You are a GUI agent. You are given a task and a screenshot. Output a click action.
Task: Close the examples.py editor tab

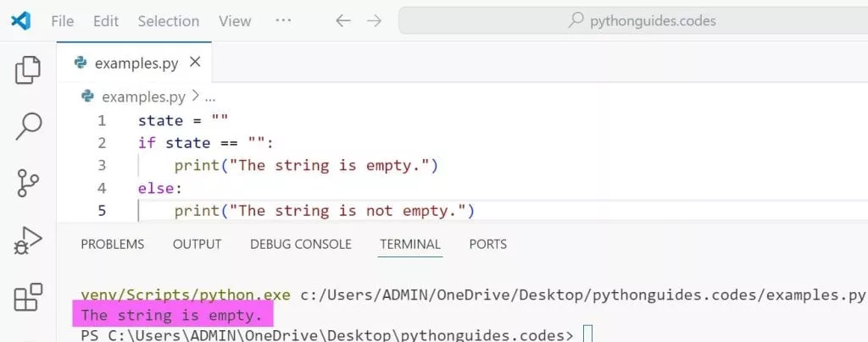tap(195, 62)
